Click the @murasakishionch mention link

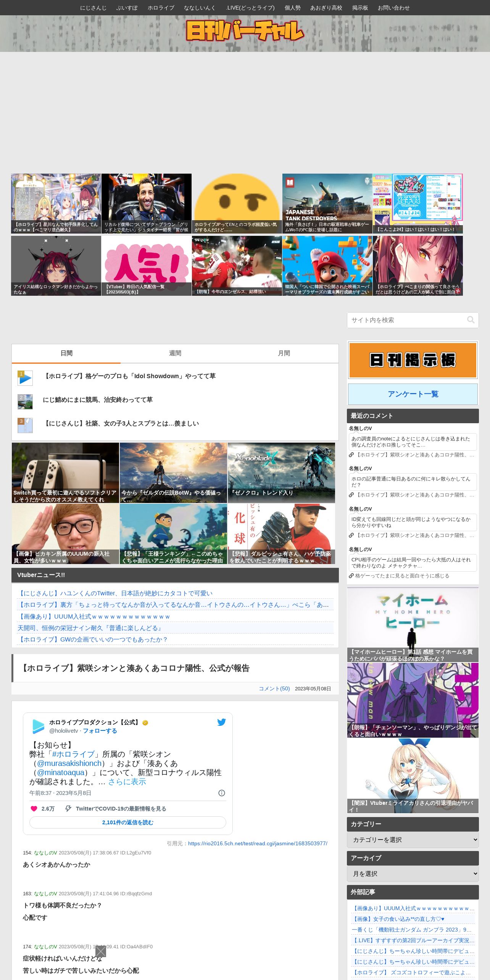(x=69, y=763)
